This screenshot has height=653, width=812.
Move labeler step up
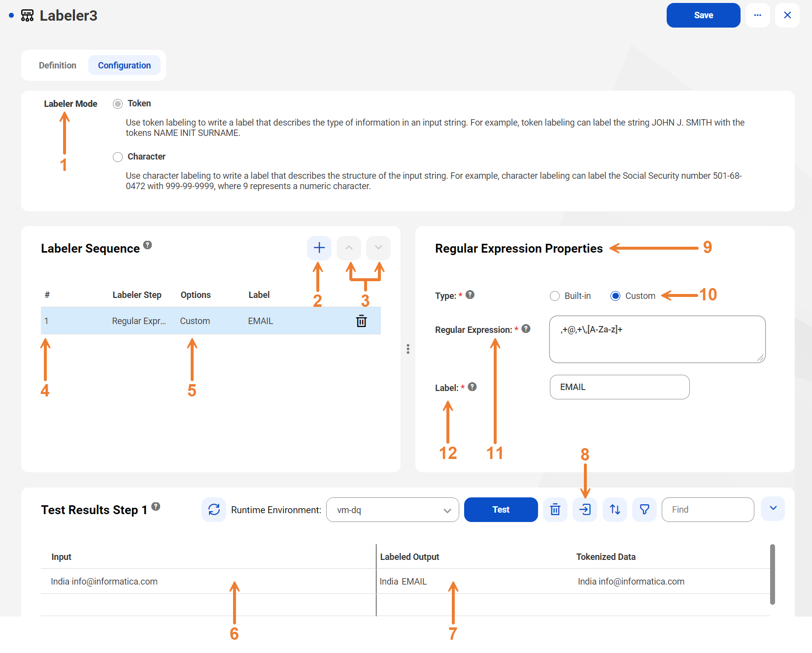click(x=349, y=248)
